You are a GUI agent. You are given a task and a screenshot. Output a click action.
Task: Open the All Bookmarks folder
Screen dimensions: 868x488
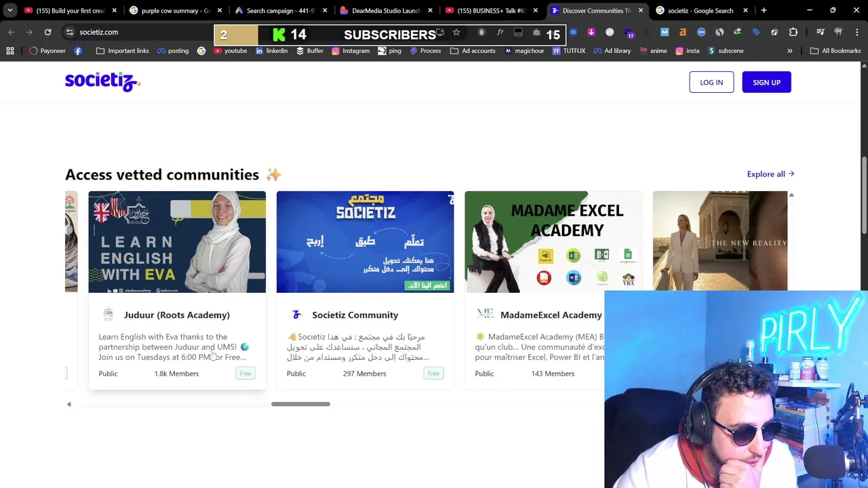(x=835, y=51)
